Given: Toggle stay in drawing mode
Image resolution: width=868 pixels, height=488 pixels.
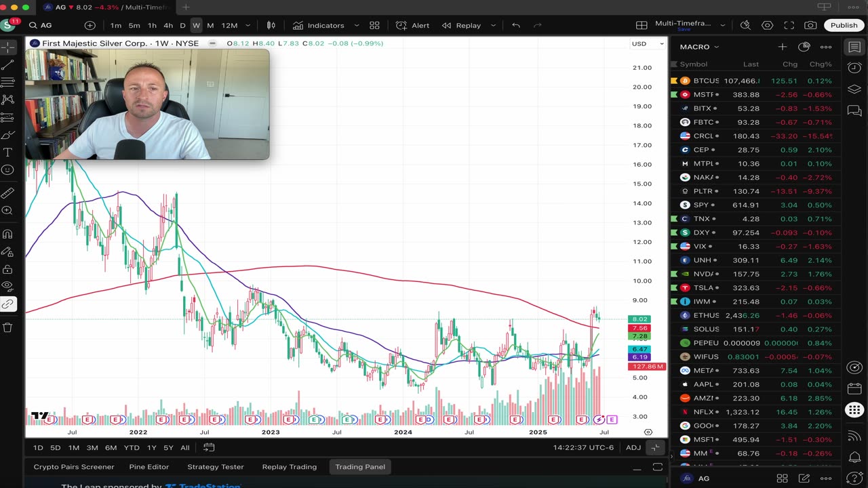Looking at the screenshot, I should point(8,252).
